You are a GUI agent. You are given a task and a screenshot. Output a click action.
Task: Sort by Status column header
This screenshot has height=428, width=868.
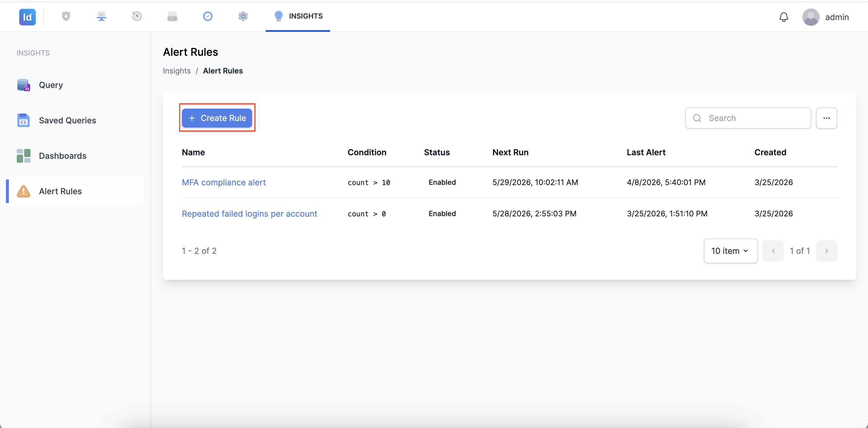[x=437, y=152]
